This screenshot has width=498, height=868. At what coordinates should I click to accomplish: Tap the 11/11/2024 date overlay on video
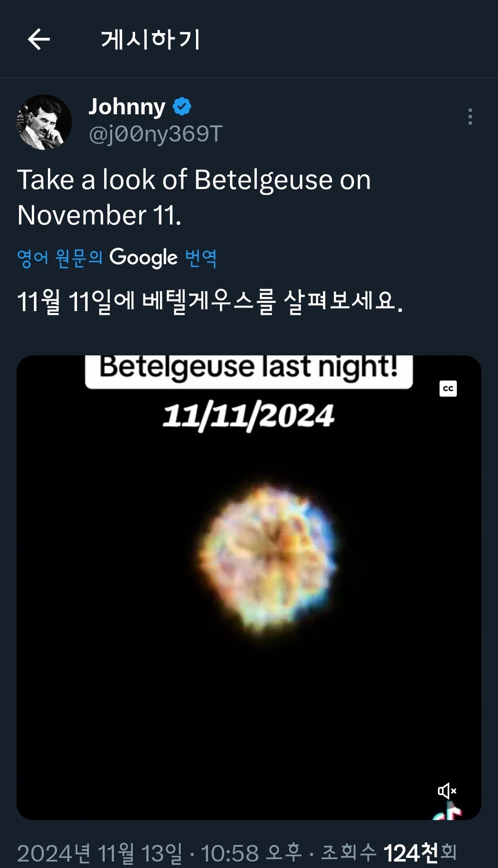coord(249,416)
